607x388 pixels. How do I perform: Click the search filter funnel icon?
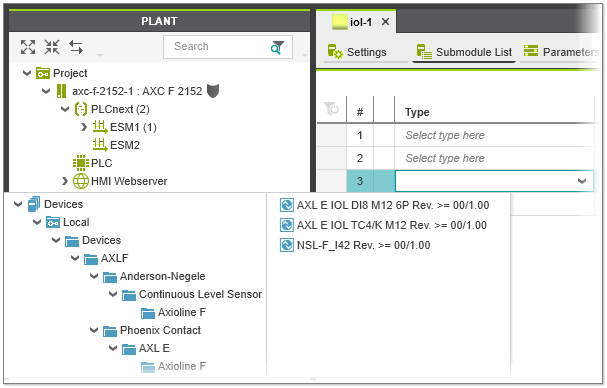coord(277,47)
